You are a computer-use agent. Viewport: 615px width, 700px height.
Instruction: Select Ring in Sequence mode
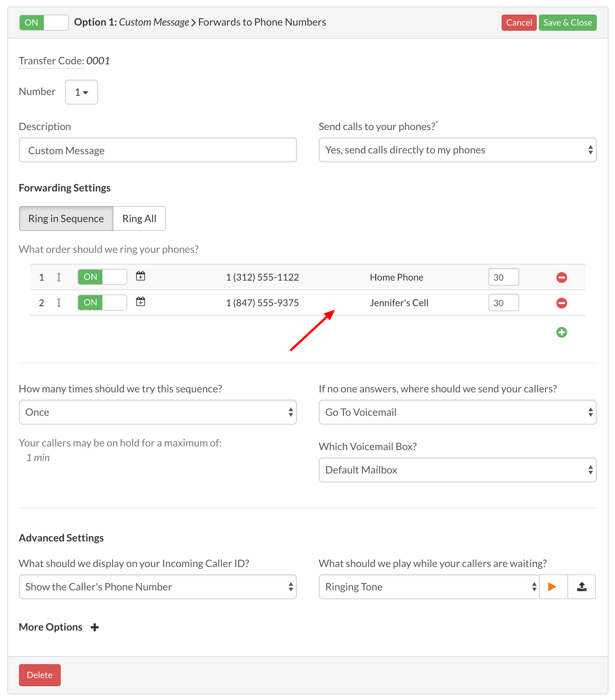pyautogui.click(x=66, y=218)
